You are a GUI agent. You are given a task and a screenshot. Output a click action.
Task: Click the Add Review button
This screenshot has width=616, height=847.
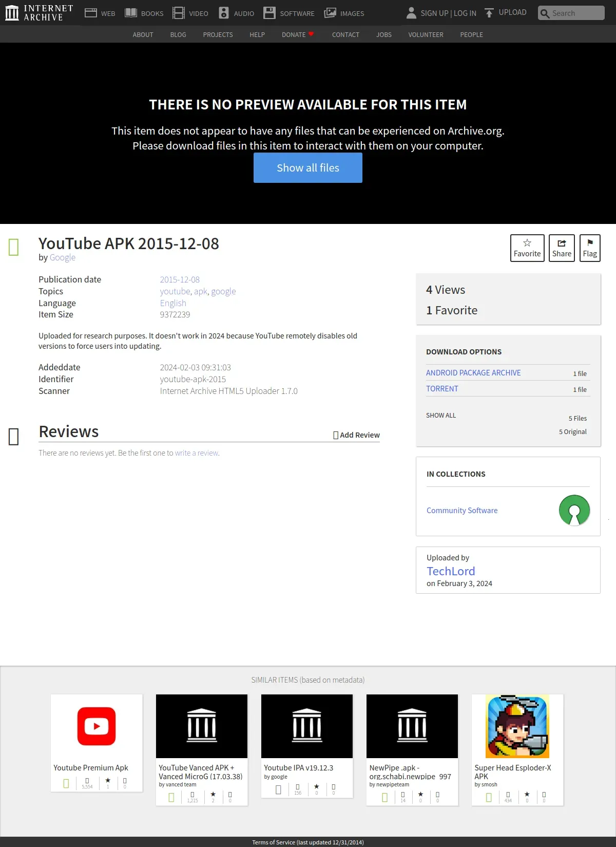pyautogui.click(x=357, y=435)
